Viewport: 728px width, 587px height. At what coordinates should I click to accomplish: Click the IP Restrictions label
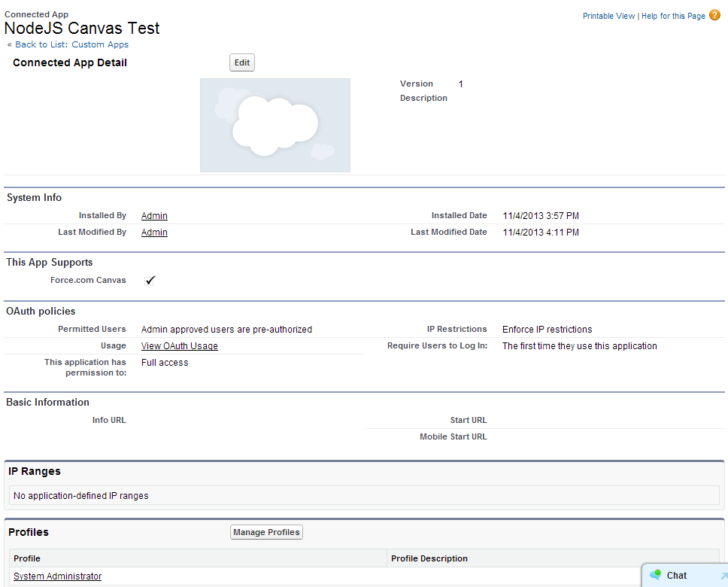pyautogui.click(x=457, y=329)
